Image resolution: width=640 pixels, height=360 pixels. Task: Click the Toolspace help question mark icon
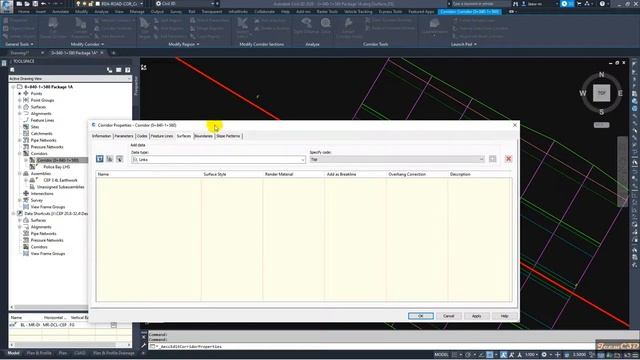[128, 70]
